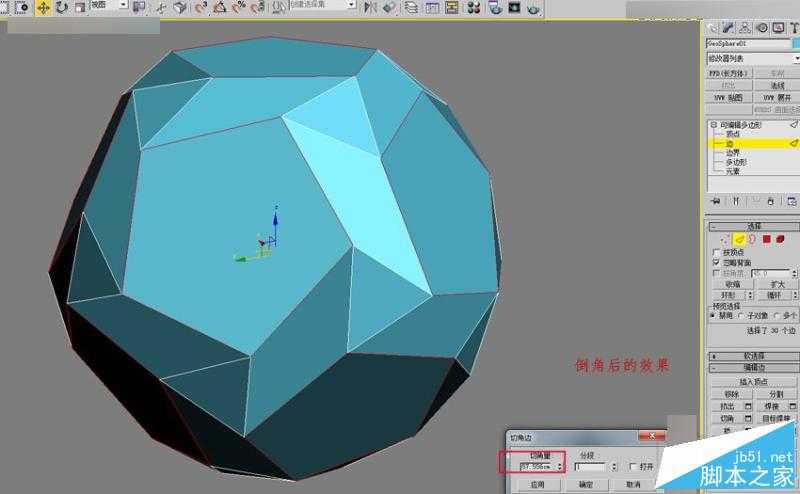This screenshot has width=800, height=494.
Task: Open the Layer Manager icon
Action: [x=411, y=7]
